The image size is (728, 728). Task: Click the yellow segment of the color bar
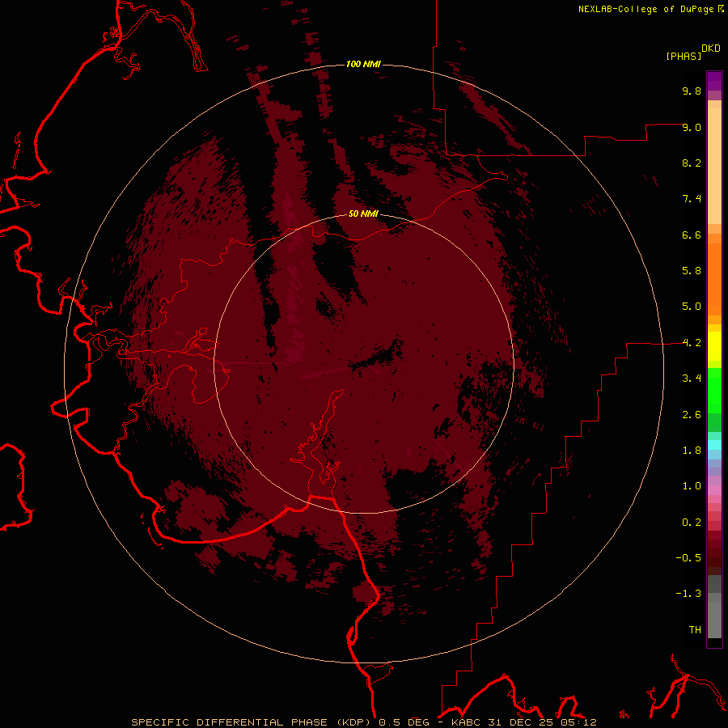(x=714, y=346)
